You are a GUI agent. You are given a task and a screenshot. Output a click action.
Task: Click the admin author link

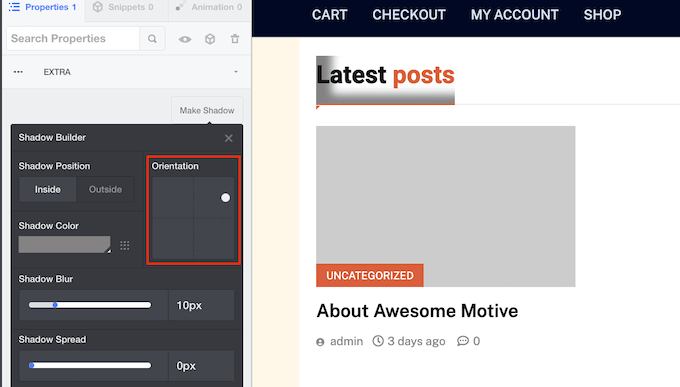(346, 341)
